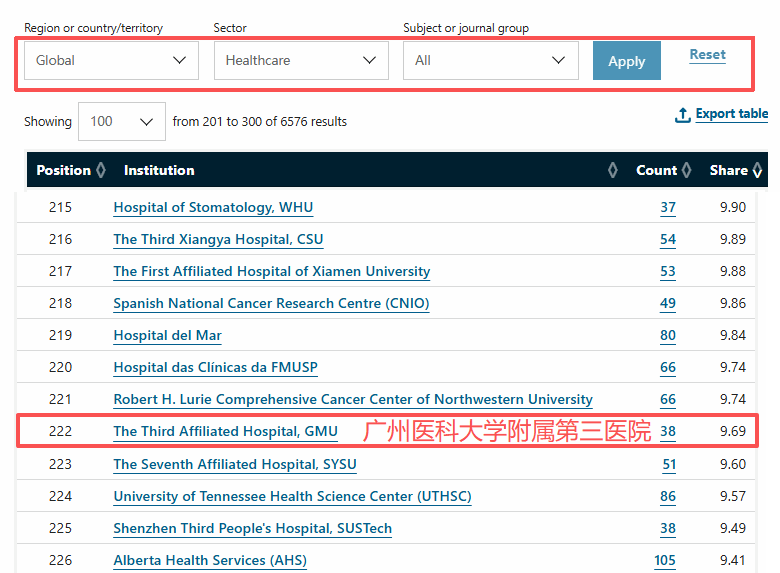The height and width of the screenshot is (573, 780).
Task: Change the Showing 100 results dropdown
Action: click(x=122, y=121)
